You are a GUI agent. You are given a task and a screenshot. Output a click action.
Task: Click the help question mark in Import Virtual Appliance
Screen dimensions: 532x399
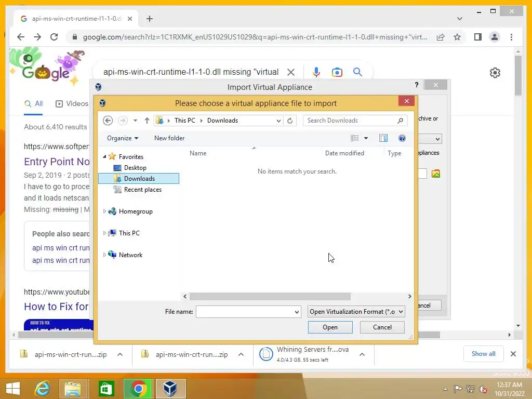pos(417,85)
